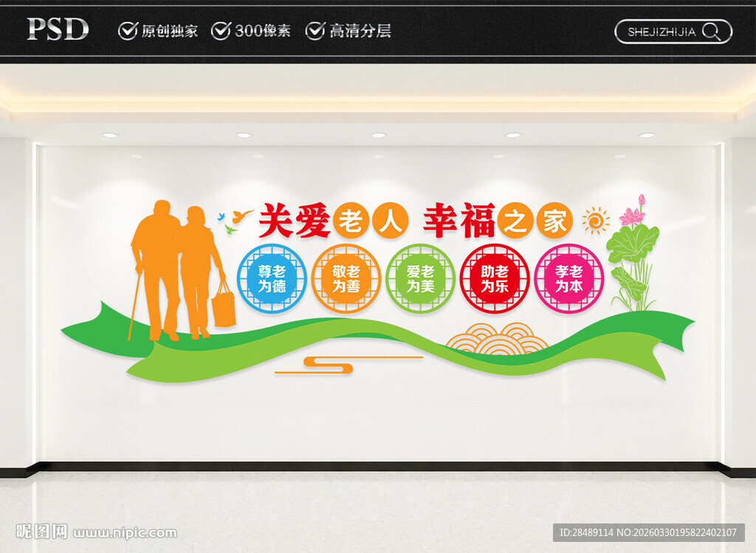
Task: Click the checkmark beside 高清分层
Action: tap(315, 30)
